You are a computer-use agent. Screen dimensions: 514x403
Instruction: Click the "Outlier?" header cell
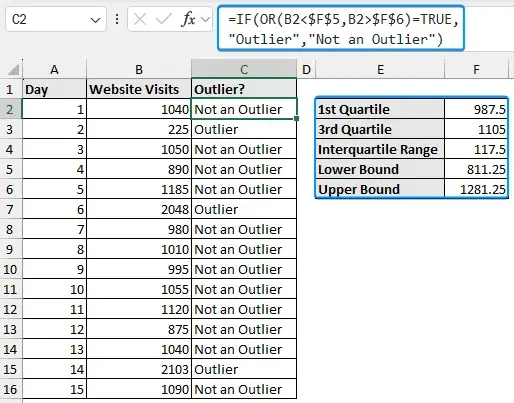244,89
